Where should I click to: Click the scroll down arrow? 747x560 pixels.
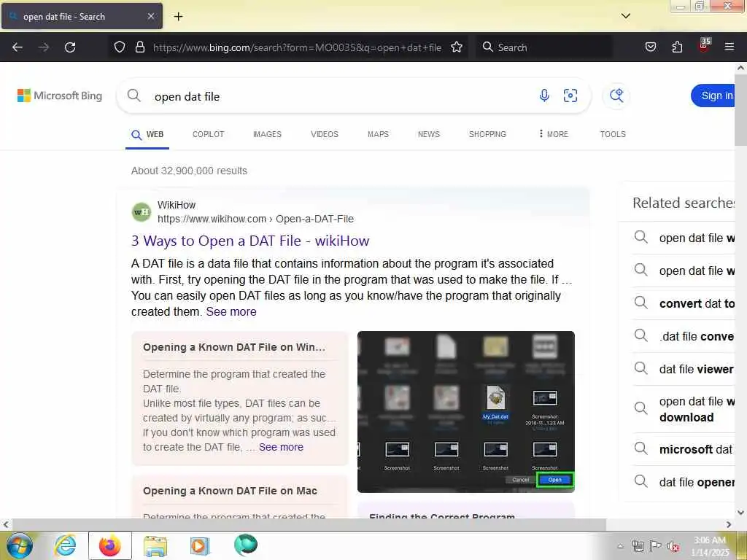coord(740,513)
